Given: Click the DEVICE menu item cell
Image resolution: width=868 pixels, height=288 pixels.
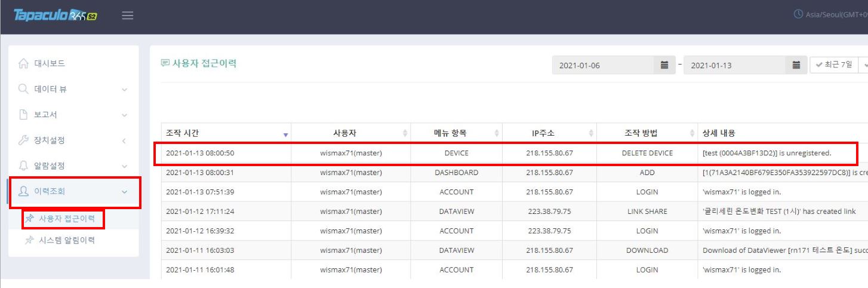Looking at the screenshot, I should tap(457, 153).
